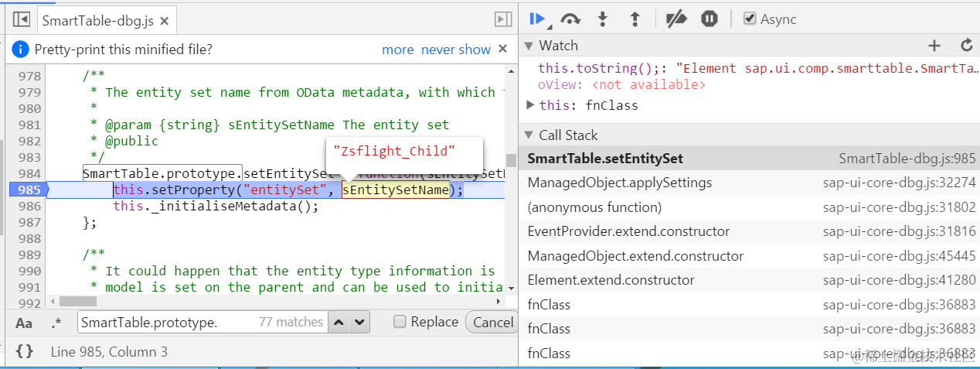Toggle the match case Aa option

(x=25, y=323)
